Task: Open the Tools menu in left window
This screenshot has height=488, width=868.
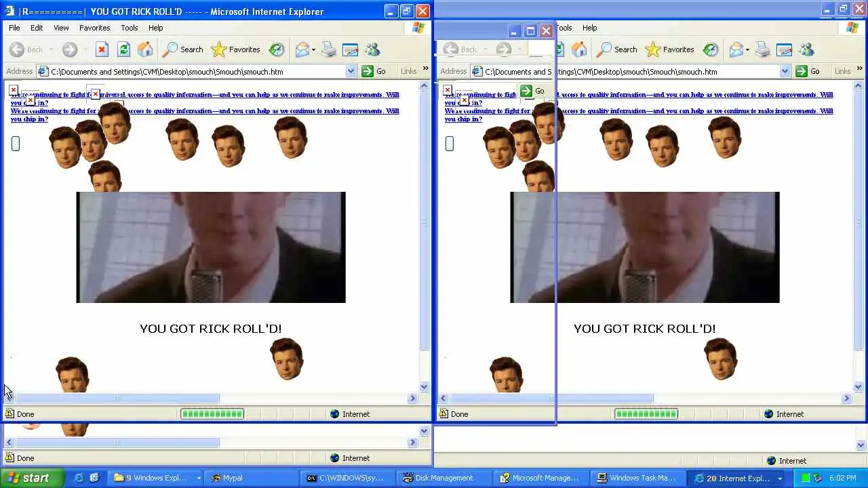Action: (x=130, y=28)
